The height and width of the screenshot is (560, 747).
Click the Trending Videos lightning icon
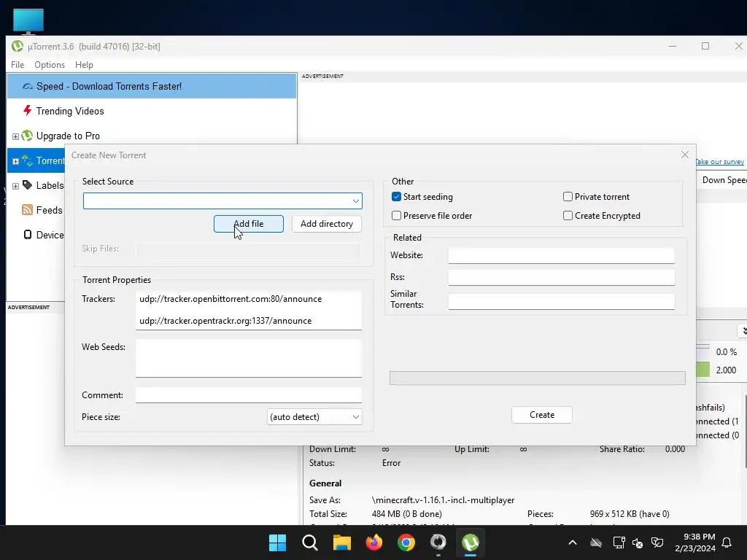tap(28, 111)
